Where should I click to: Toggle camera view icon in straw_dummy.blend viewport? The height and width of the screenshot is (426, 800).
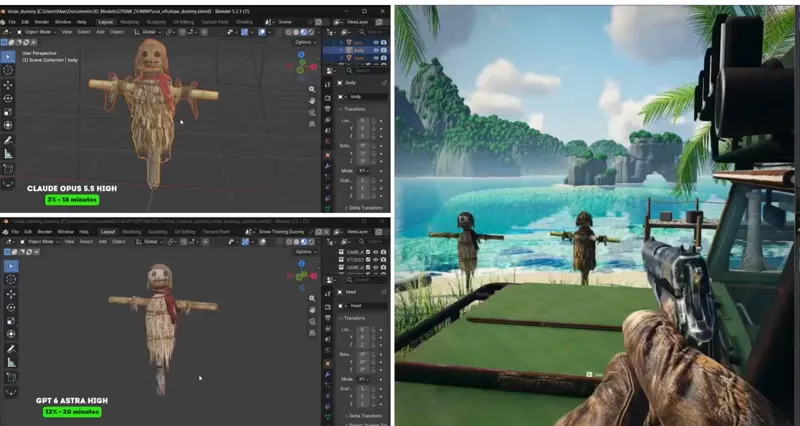point(312,113)
